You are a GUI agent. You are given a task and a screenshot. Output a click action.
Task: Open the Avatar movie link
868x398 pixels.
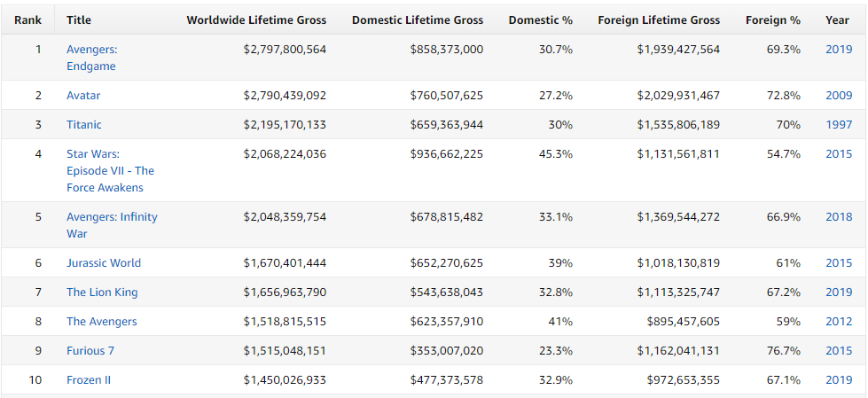83,95
